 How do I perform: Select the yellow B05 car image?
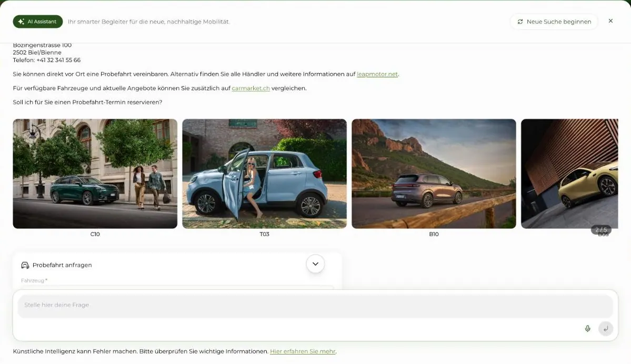569,174
